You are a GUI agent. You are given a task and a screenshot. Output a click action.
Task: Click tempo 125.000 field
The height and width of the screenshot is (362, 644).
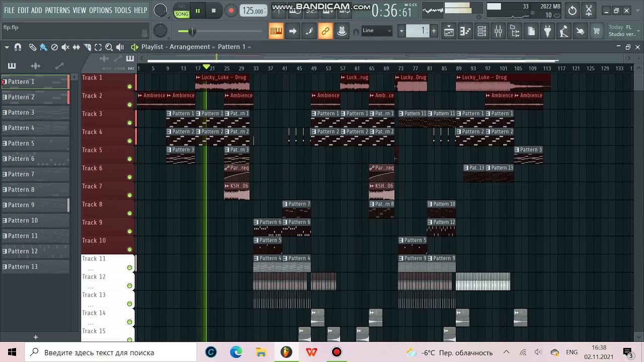254,11
